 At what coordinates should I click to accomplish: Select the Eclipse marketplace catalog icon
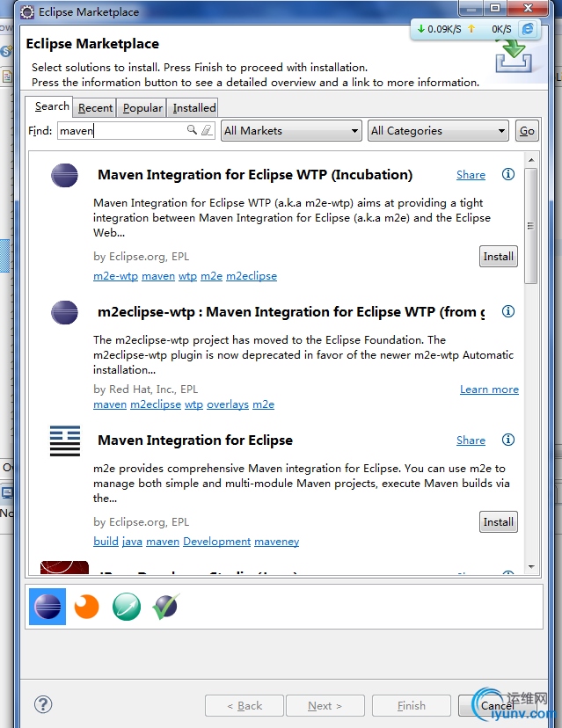(47, 607)
